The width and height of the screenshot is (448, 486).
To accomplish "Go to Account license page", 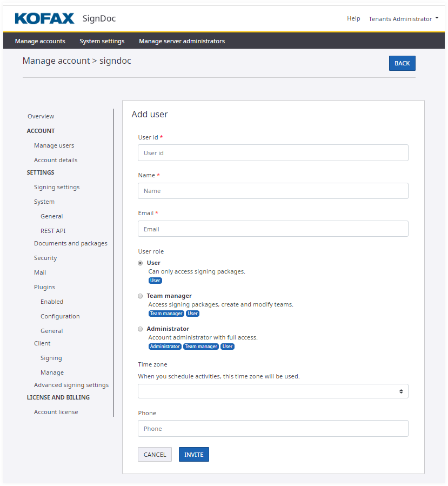I will (56, 412).
